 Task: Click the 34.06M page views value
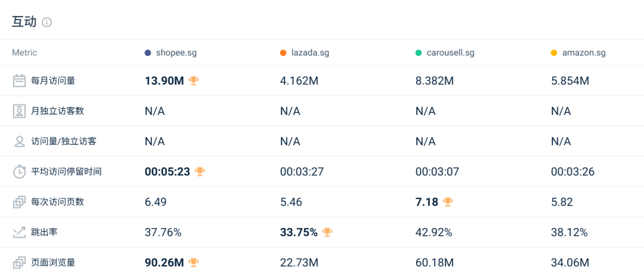click(x=571, y=262)
